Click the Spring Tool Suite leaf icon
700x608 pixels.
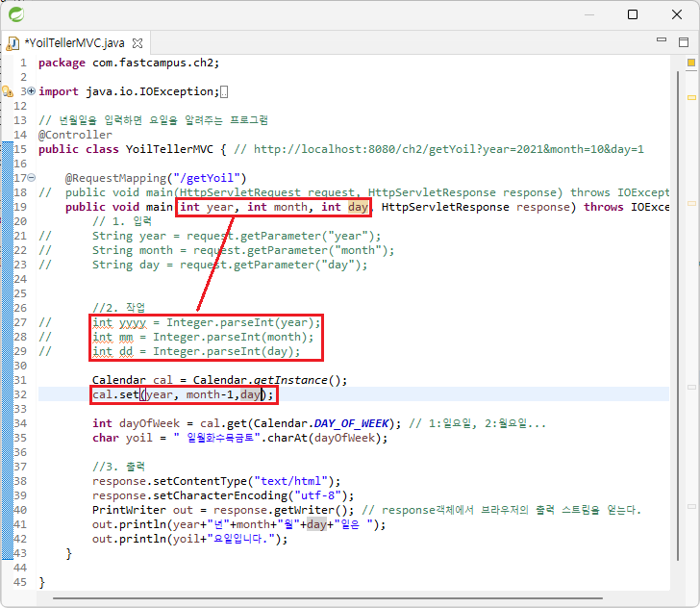[16, 14]
